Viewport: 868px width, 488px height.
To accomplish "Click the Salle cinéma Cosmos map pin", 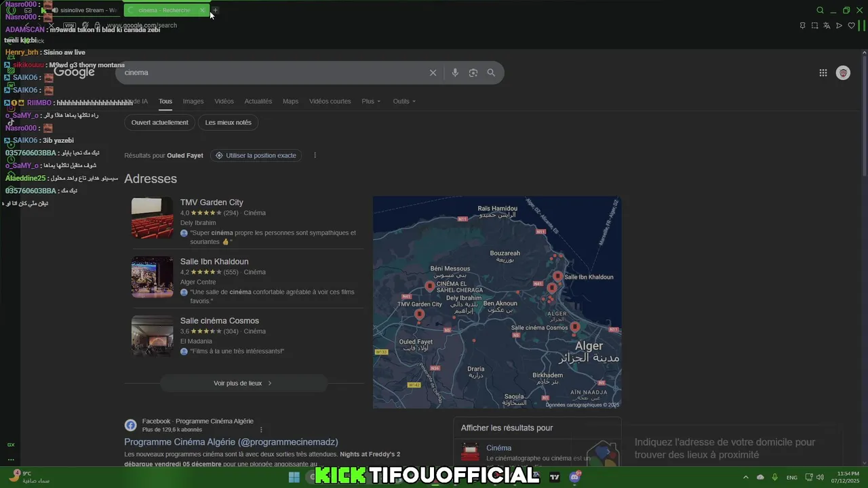I will (575, 327).
